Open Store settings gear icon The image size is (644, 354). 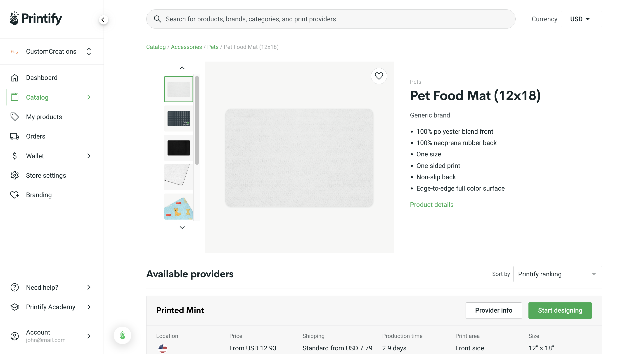15,175
